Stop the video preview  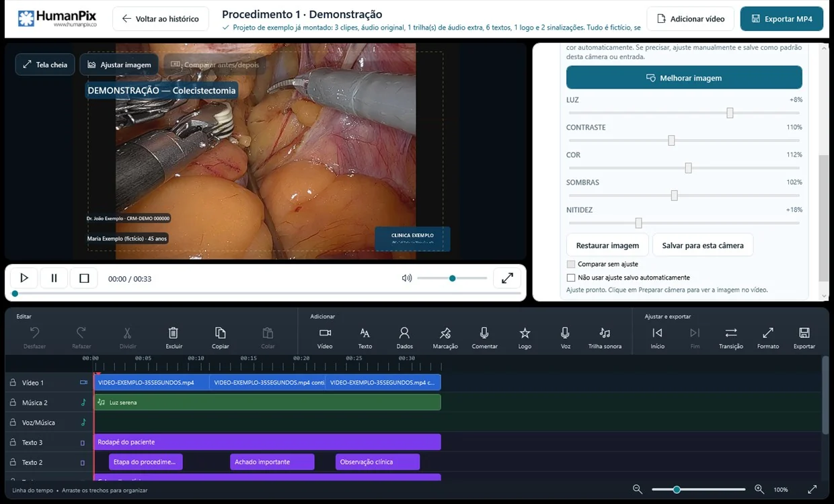click(84, 278)
